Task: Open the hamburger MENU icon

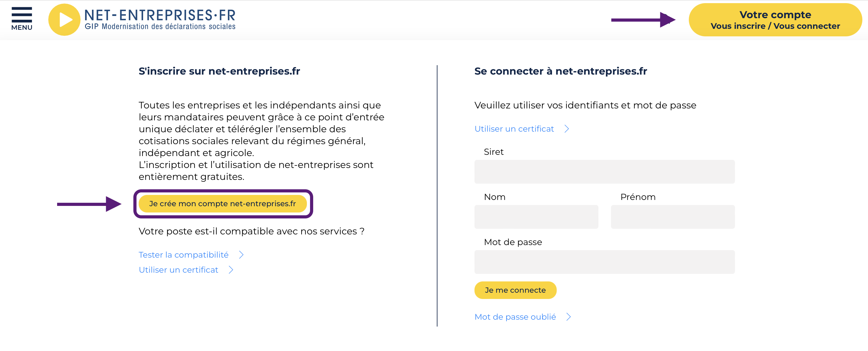Action: point(22,18)
